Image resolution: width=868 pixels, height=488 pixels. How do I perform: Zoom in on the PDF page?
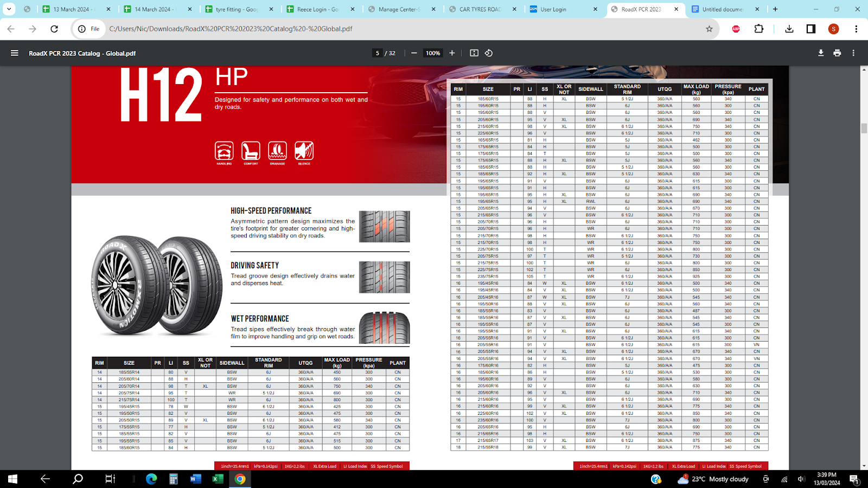452,53
